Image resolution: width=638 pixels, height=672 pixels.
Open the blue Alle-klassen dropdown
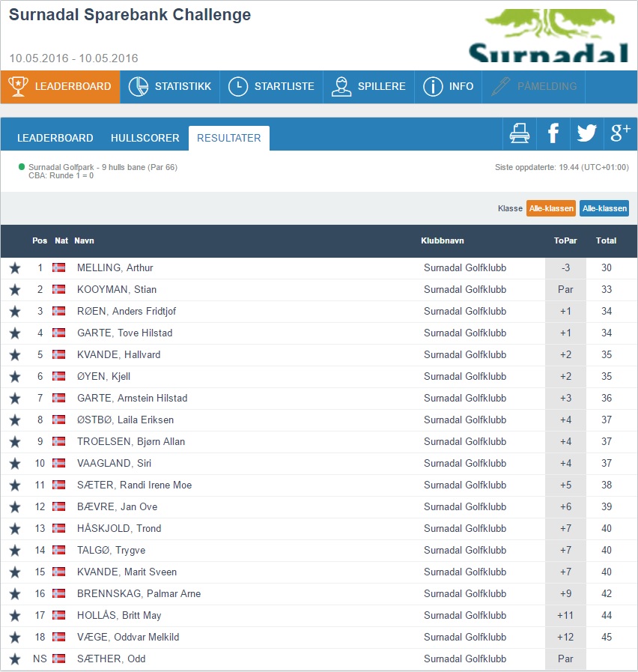click(604, 208)
